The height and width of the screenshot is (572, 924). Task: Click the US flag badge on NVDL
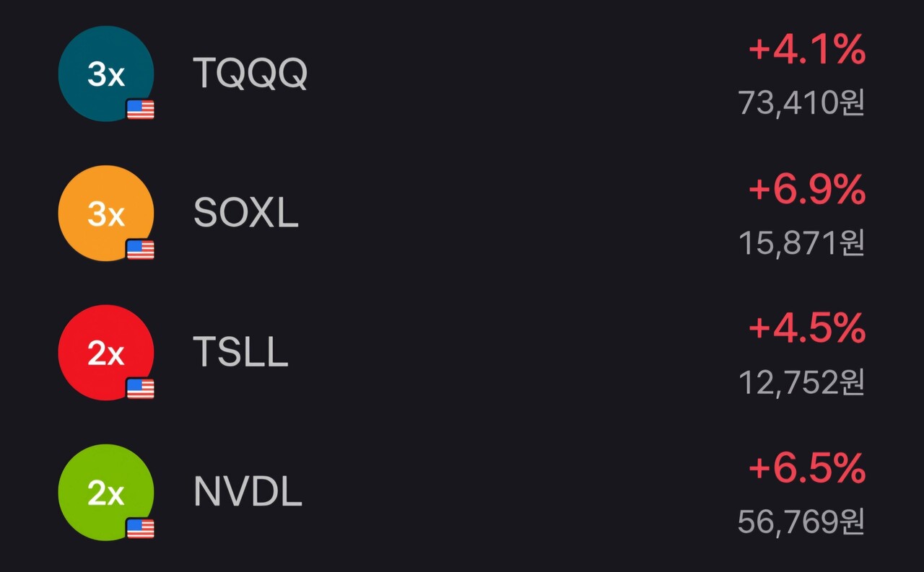pyautogui.click(x=141, y=529)
